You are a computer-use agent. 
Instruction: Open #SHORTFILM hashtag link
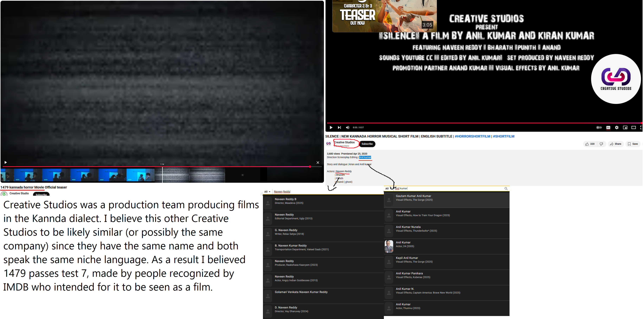pos(504,136)
